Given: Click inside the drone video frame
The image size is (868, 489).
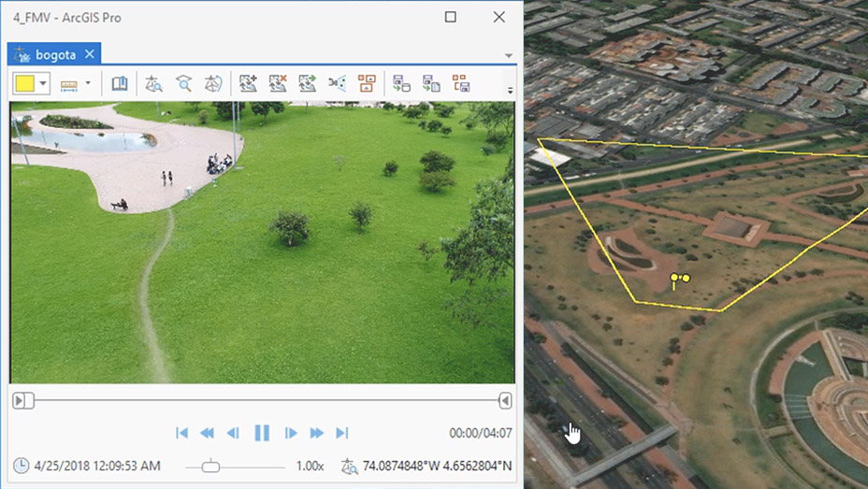Looking at the screenshot, I should (x=262, y=242).
